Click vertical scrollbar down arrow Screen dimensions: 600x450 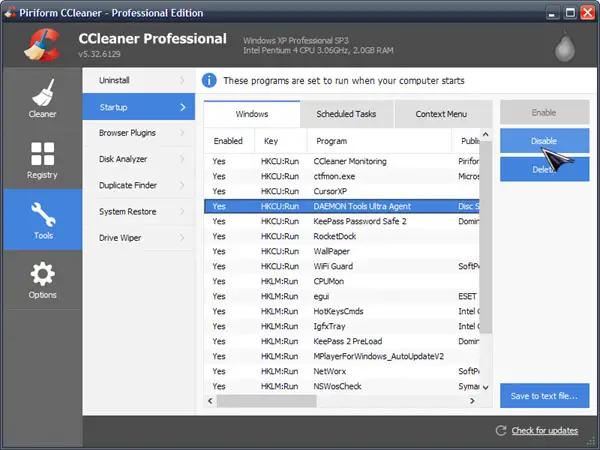(486, 388)
